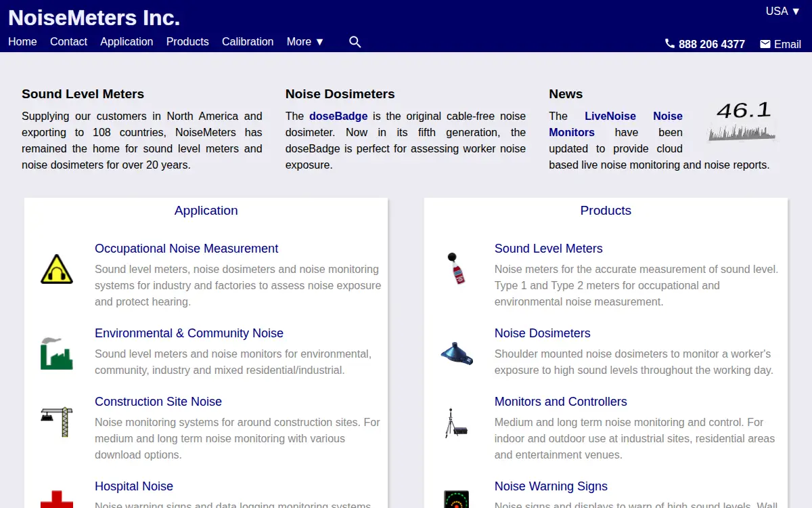Click the NoiseMeters Inc. site title
This screenshot has height=508, width=812.
(x=94, y=17)
